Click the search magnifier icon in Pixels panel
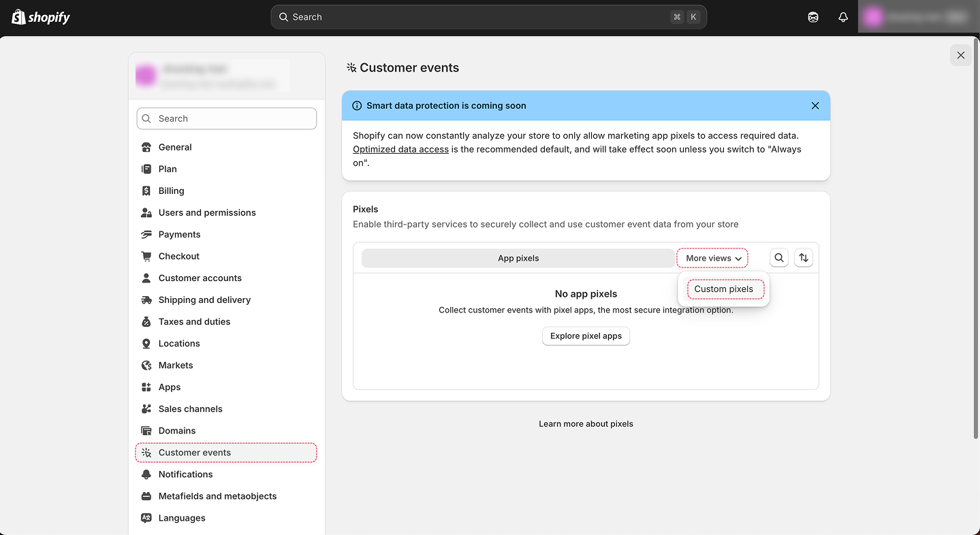The image size is (980, 535). [x=779, y=258]
